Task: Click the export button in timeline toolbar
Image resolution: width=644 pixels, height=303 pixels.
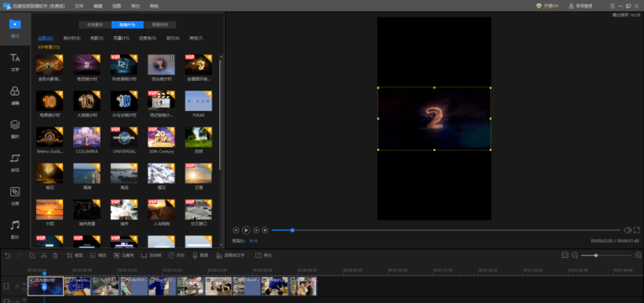Action: point(264,255)
